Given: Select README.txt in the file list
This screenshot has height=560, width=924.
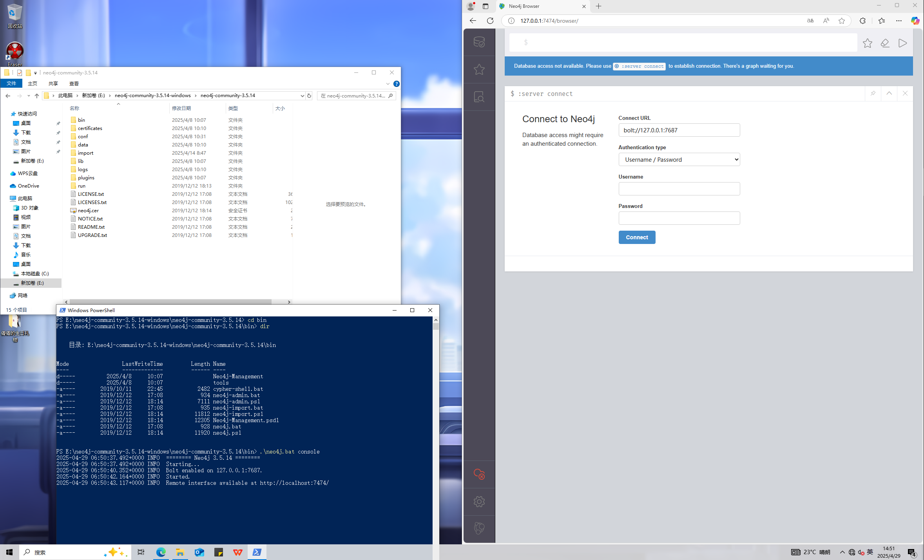Looking at the screenshot, I should pos(91,227).
